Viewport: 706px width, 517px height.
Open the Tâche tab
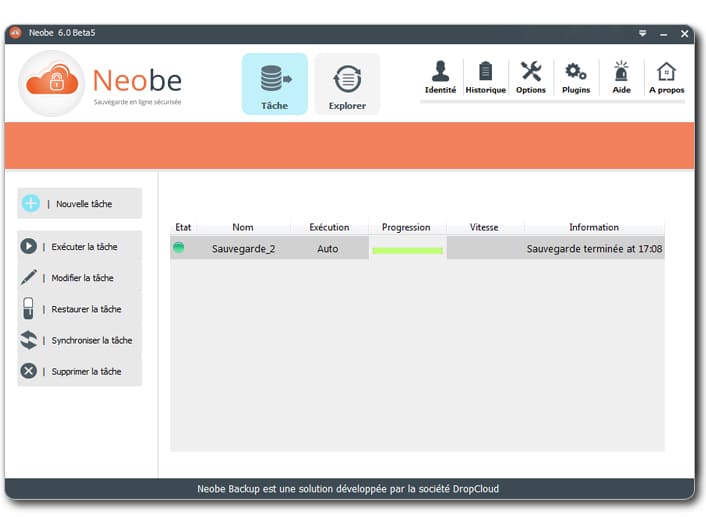click(x=275, y=84)
